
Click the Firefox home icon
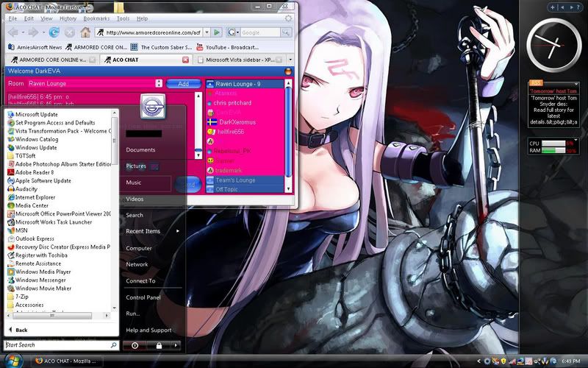[x=85, y=32]
